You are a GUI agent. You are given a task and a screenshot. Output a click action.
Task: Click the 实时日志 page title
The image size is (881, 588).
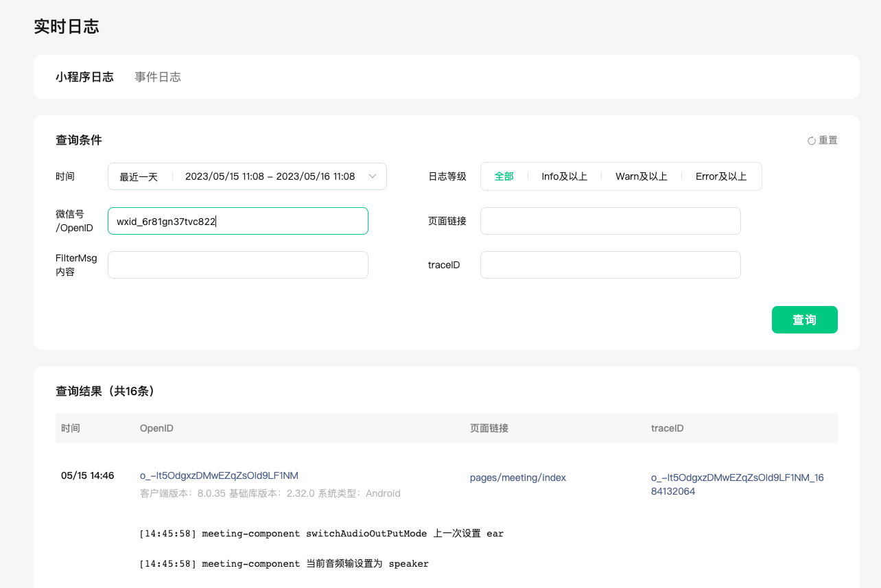point(67,27)
